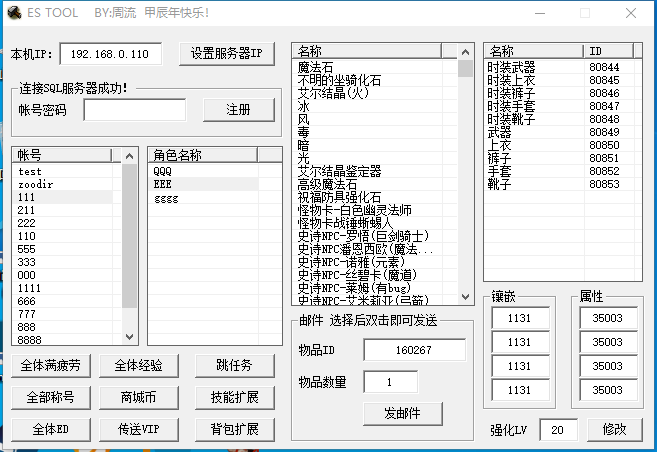Select account zoodir in the list
The width and height of the screenshot is (657, 452).
(x=62, y=184)
